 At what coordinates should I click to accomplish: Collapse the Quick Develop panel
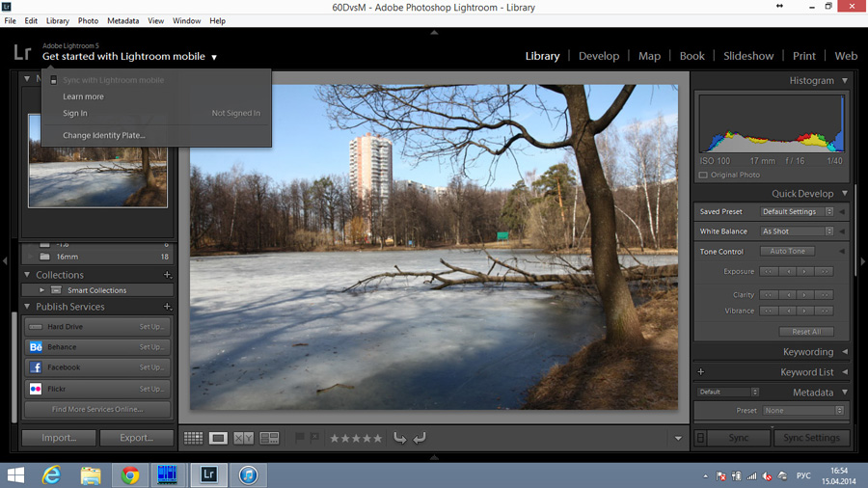pyautogui.click(x=845, y=194)
